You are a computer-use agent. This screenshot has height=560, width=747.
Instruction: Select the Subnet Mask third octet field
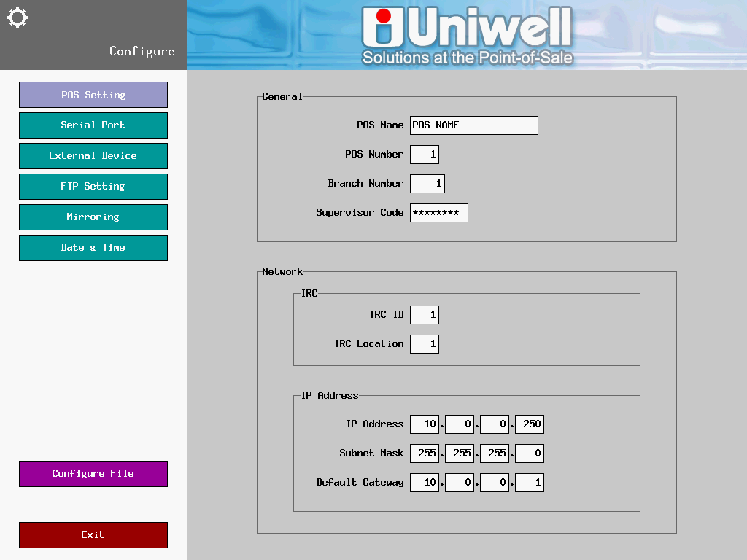[495, 454]
